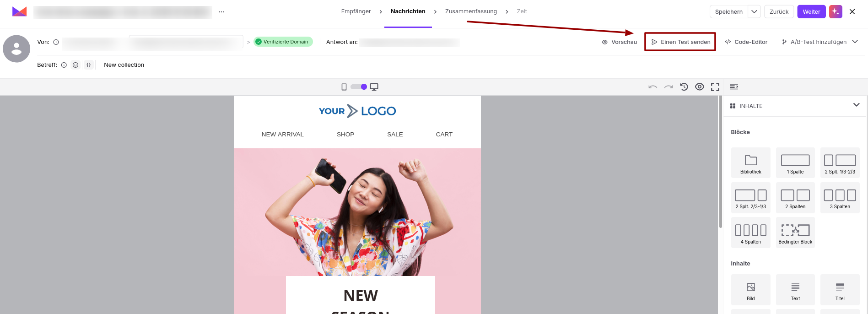Toggle the eye preview icon in toolbar
The width and height of the screenshot is (868, 314).
(x=700, y=87)
